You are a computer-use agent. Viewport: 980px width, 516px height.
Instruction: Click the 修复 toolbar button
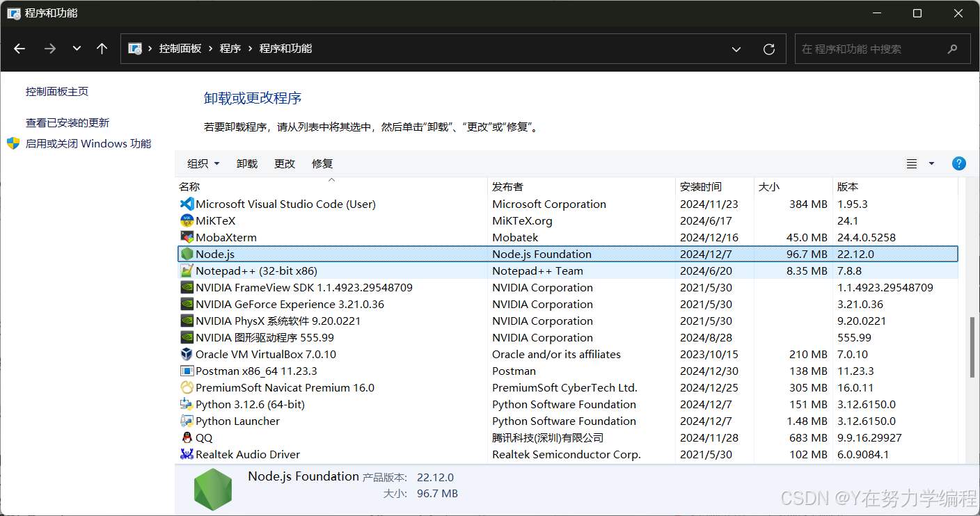click(x=322, y=163)
